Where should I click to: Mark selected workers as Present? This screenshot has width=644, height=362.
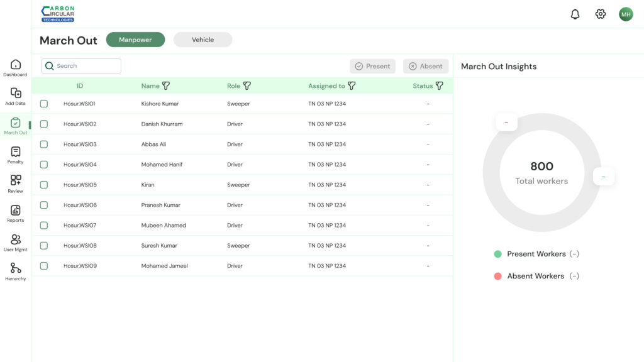[x=372, y=66]
